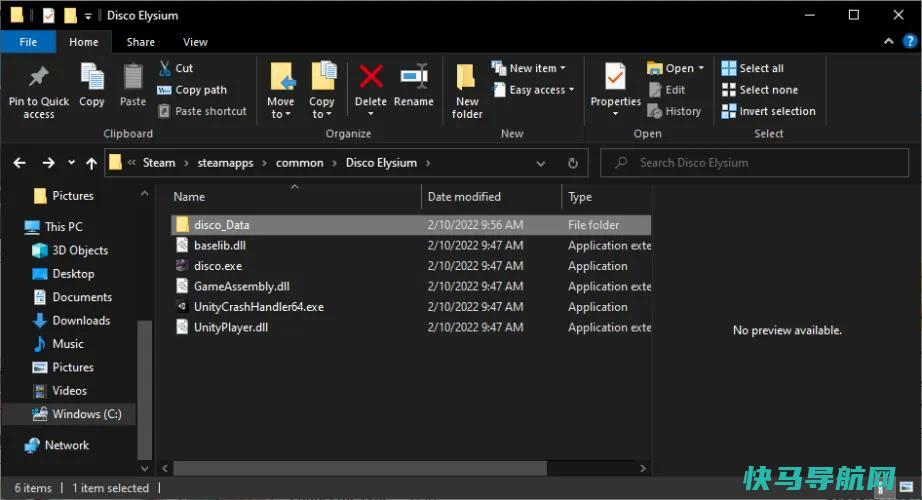Open the New item dropdown
922x500 pixels.
pos(529,68)
